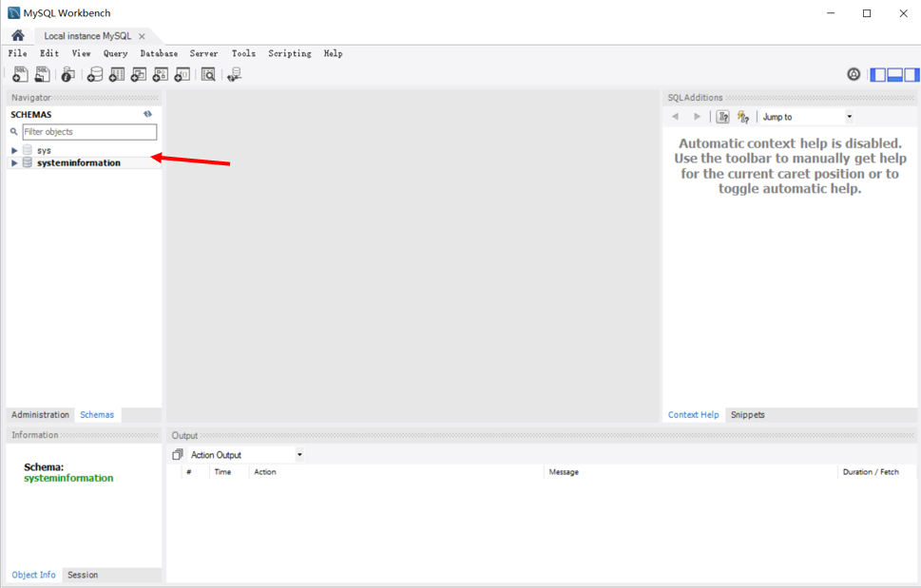This screenshot has height=588, width=921.
Task: Toggle the right sidebar panel visibility
Action: pyautogui.click(x=911, y=74)
